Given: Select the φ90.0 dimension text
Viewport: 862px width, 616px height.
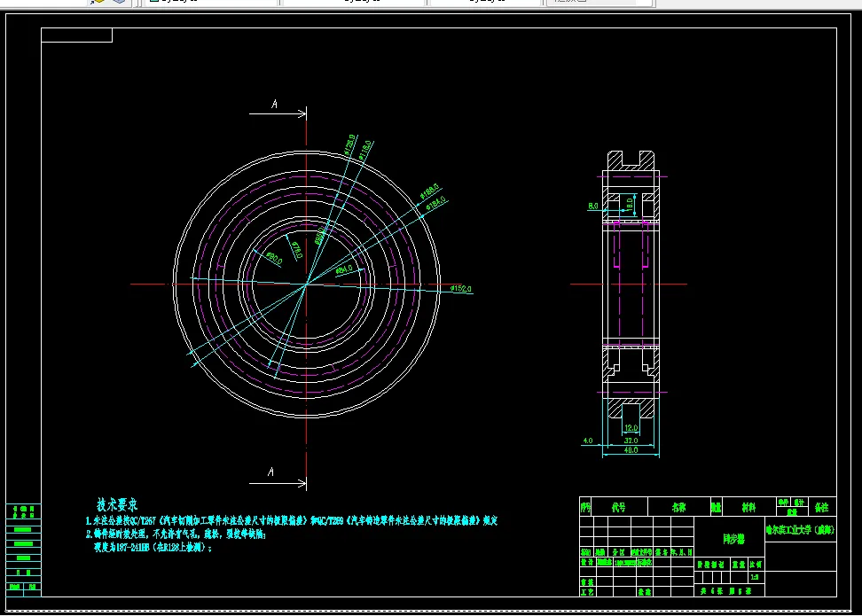Looking at the screenshot, I should (x=274, y=258).
